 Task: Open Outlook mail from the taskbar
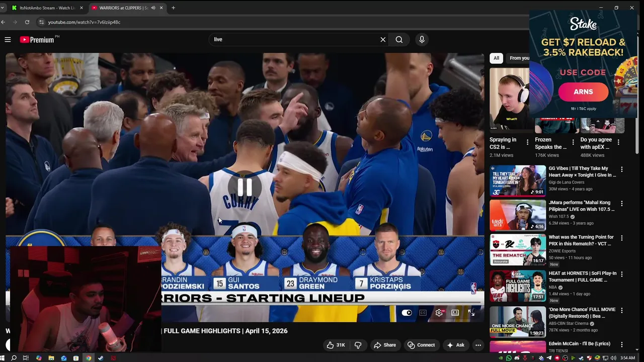[x=63, y=358]
